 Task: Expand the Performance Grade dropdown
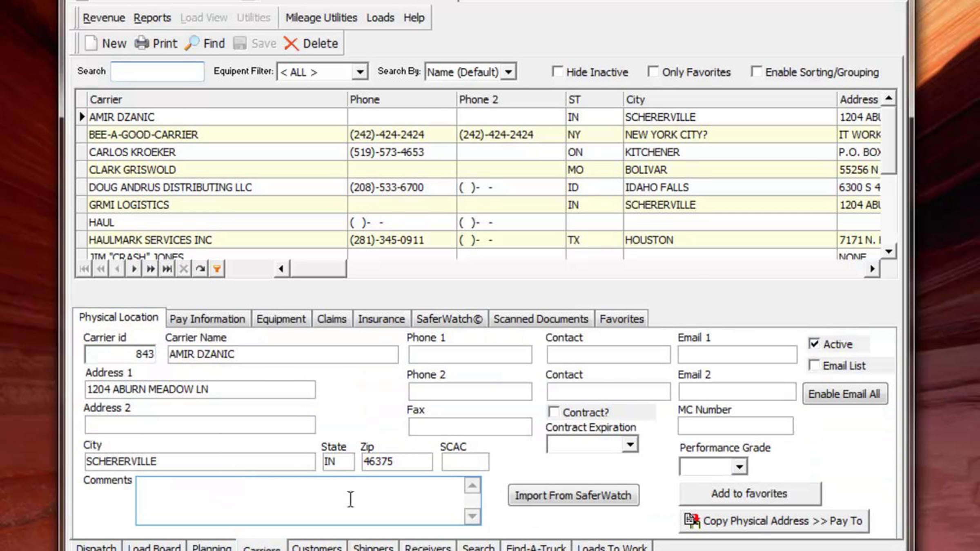[x=739, y=467]
